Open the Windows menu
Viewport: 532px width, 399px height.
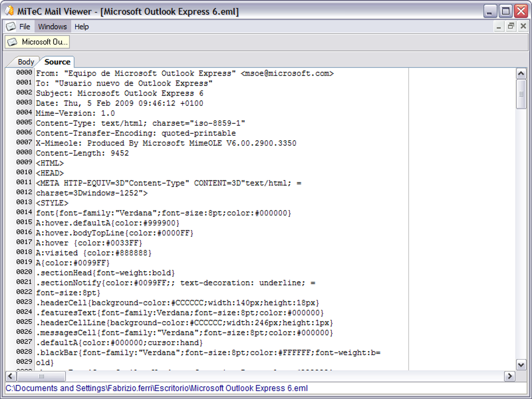pos(53,27)
